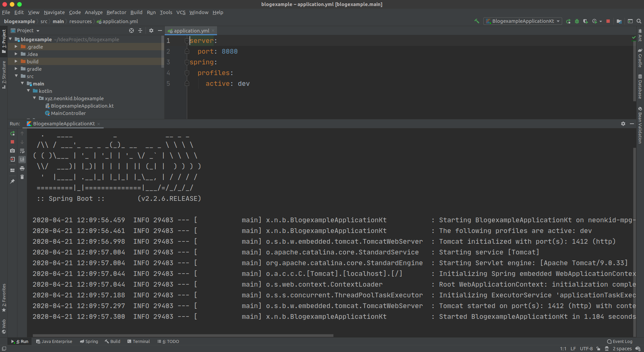The height and width of the screenshot is (352, 644).
Task: Collapse all in Project panel
Action: click(140, 31)
